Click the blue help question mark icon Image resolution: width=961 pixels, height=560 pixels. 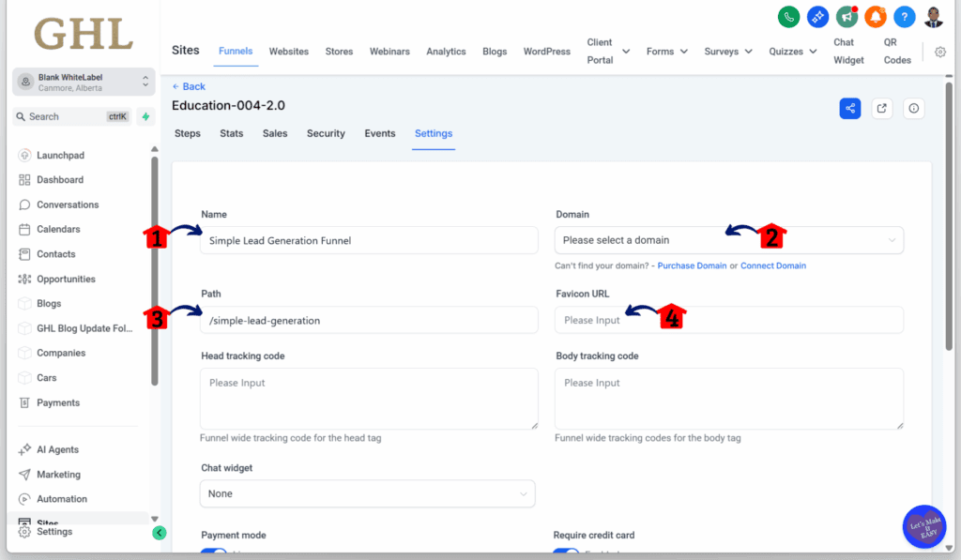(x=904, y=17)
